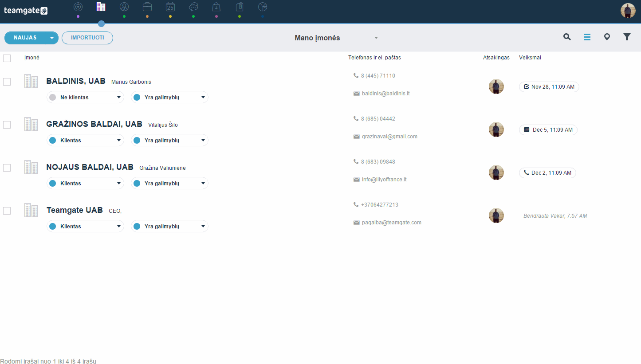This screenshot has width=641, height=364.
Task: Open the leads target icon in top navigation
Action: [78, 7]
